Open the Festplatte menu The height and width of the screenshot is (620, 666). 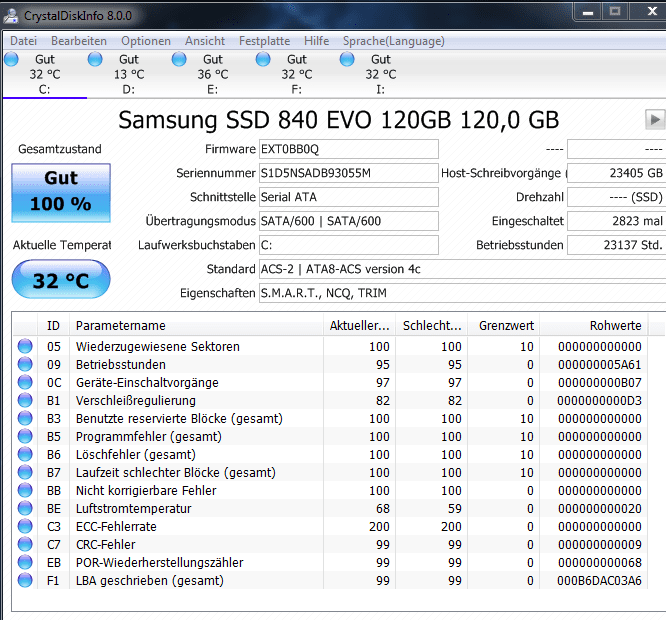(x=264, y=41)
